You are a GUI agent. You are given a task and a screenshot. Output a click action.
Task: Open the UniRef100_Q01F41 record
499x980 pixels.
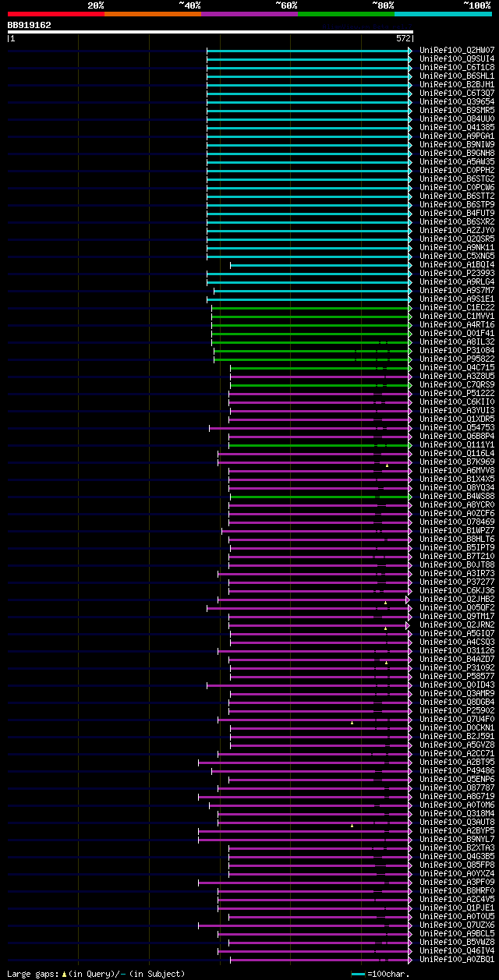pyautogui.click(x=457, y=334)
